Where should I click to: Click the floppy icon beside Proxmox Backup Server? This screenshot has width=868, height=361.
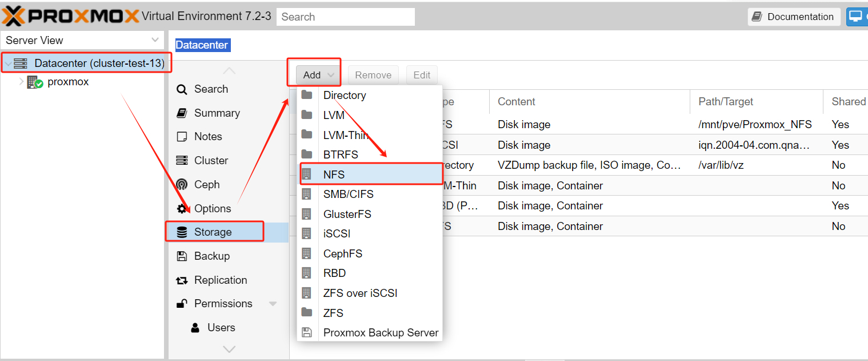(x=307, y=332)
